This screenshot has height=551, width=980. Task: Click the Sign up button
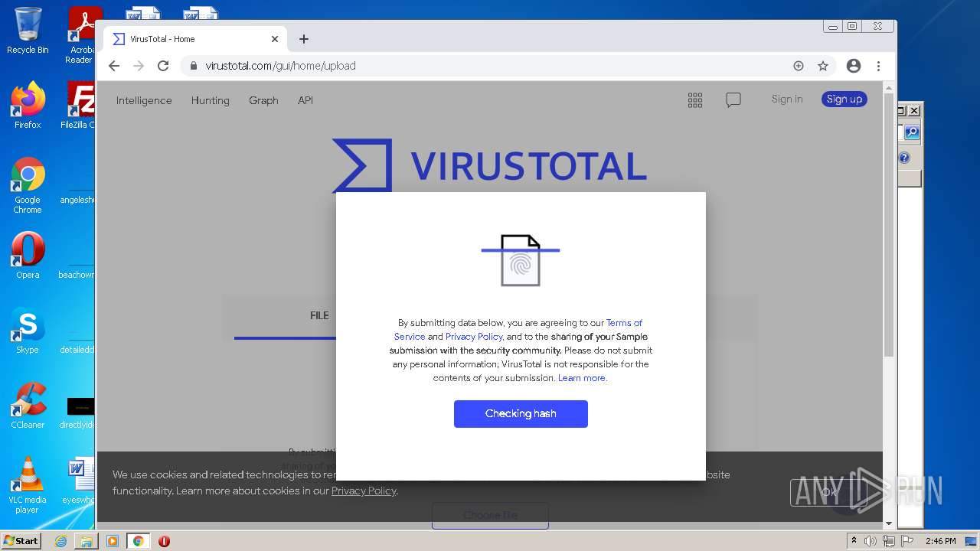click(844, 99)
